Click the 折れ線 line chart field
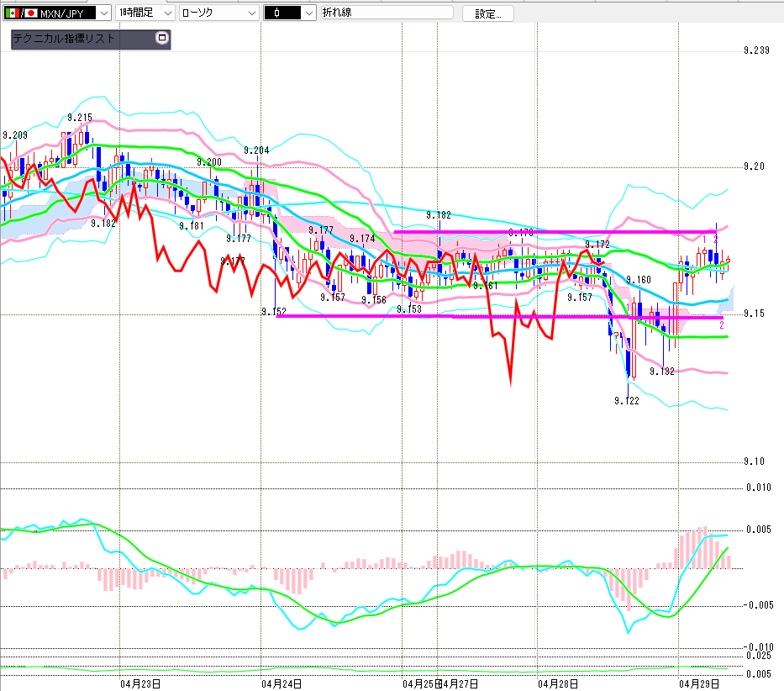Image resolution: width=784 pixels, height=691 pixels. [387, 13]
